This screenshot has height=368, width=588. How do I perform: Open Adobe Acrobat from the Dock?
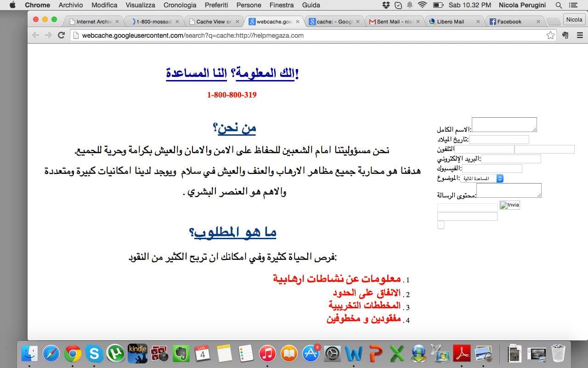tap(462, 354)
